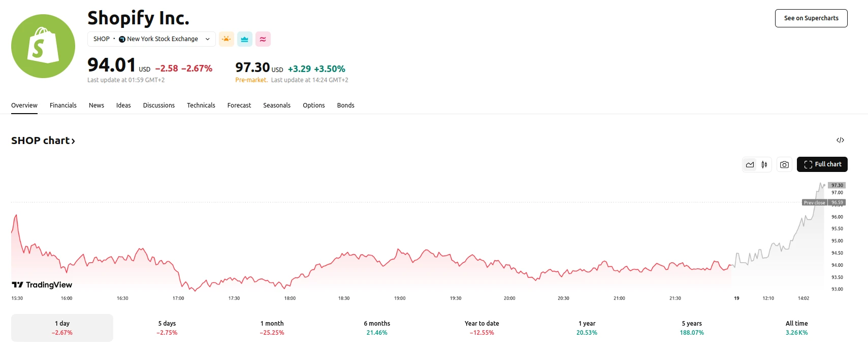Image resolution: width=868 pixels, height=350 pixels.
Task: Click the +3.29 +3.50% pre-market change
Action: [x=316, y=69]
